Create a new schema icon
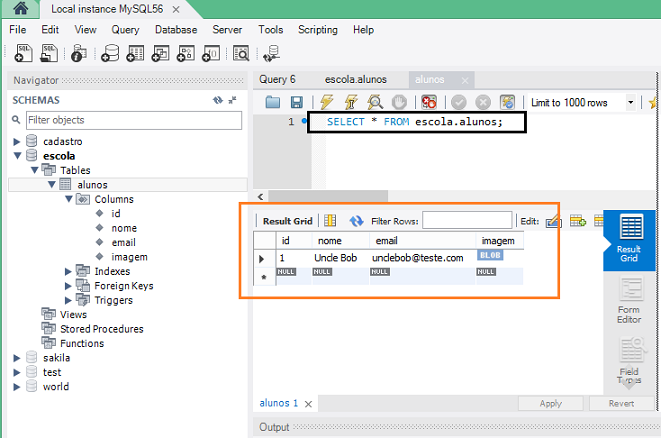Viewport: 661px width, 438px height. point(110,54)
